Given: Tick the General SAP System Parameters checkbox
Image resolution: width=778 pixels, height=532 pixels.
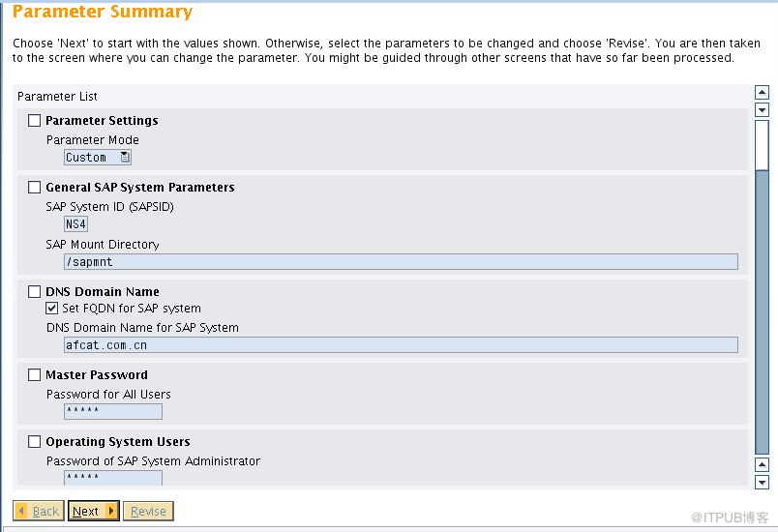Looking at the screenshot, I should 34,187.
